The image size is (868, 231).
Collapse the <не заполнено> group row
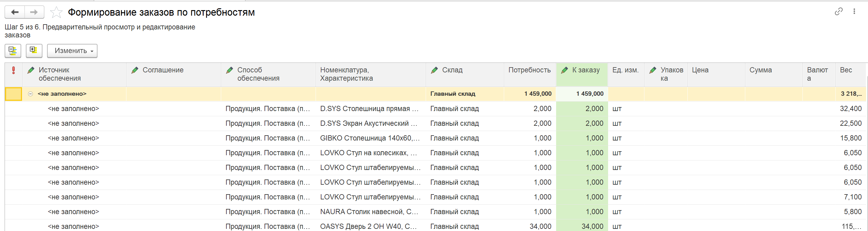click(x=31, y=94)
